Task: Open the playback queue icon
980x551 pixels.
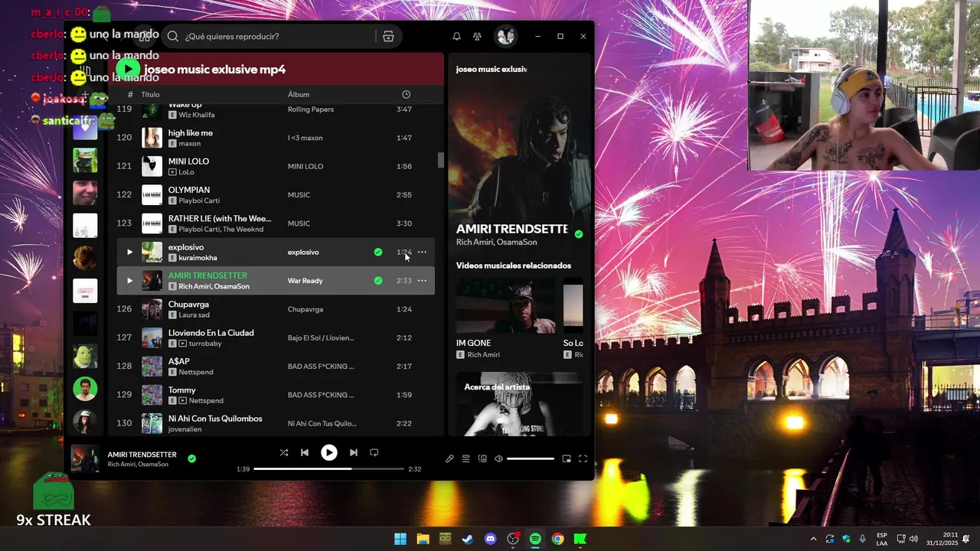Action: click(465, 458)
